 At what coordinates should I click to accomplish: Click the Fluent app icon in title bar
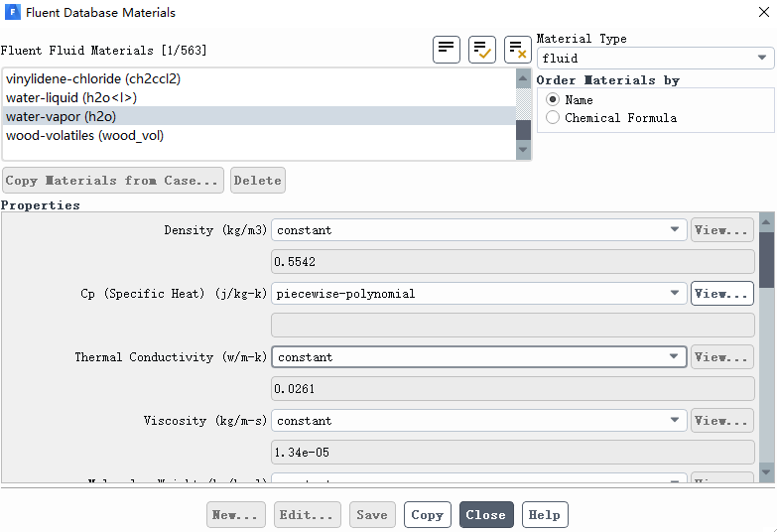pos(12,12)
